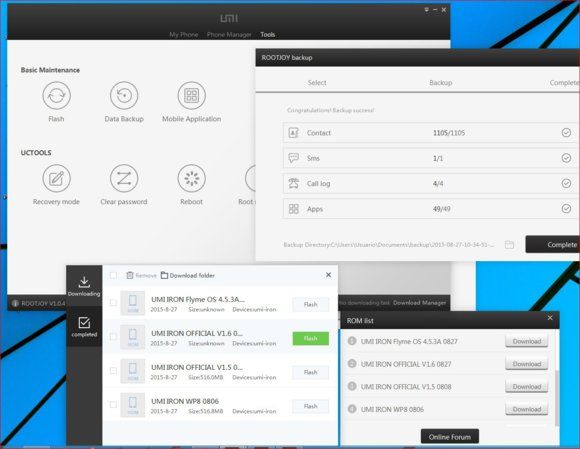
Task: Click green Flash button for OFFICIAL V1.6
Action: click(311, 338)
